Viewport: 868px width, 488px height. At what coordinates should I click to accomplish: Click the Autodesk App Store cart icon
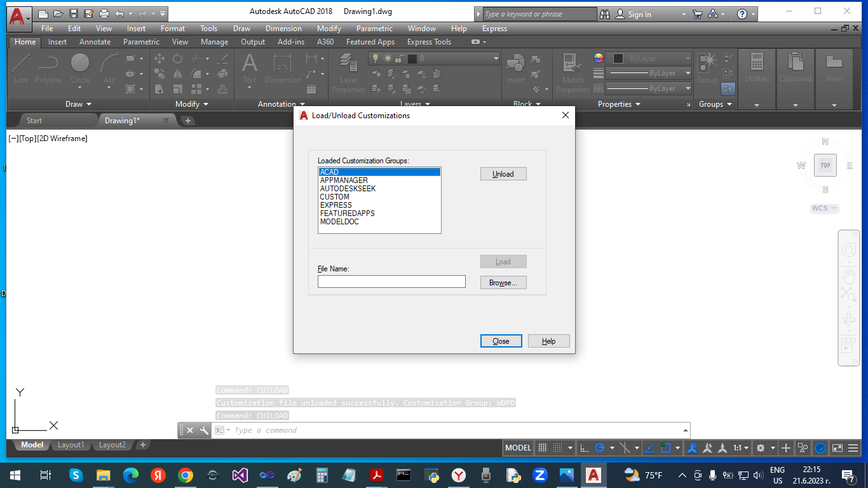[698, 14]
